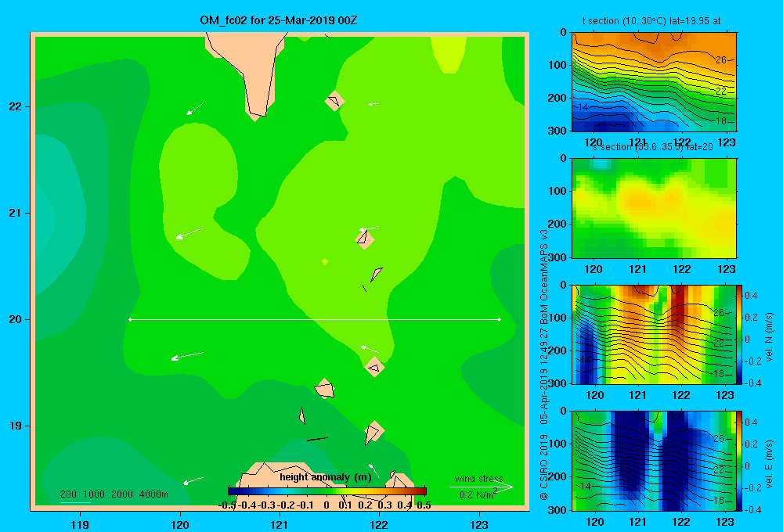This screenshot has height=532, width=783.
Task: Open the eastward velocity section panel
Action: 654,461
